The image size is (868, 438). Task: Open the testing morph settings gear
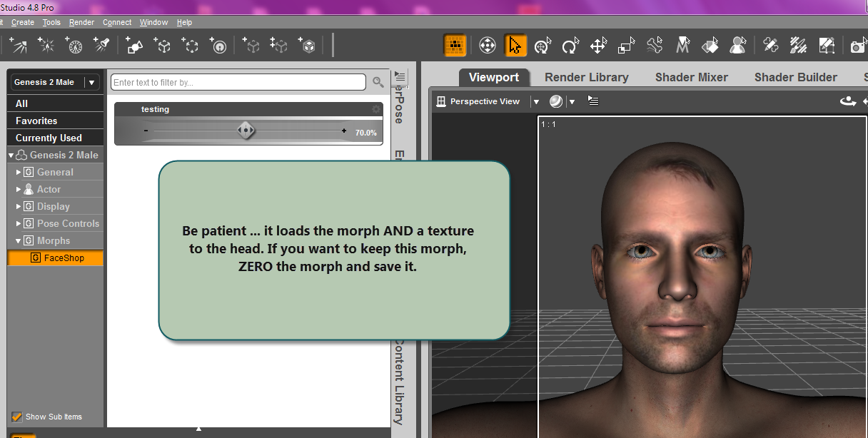click(376, 109)
